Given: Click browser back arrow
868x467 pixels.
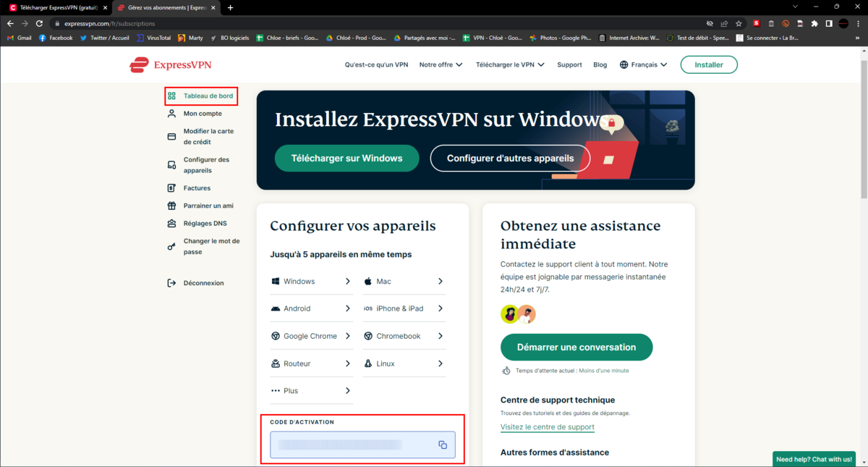Looking at the screenshot, I should point(10,23).
